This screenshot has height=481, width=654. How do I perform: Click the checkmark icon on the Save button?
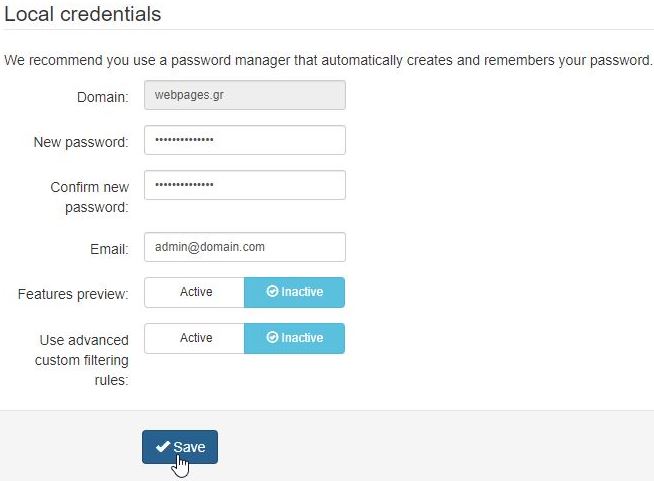162,447
